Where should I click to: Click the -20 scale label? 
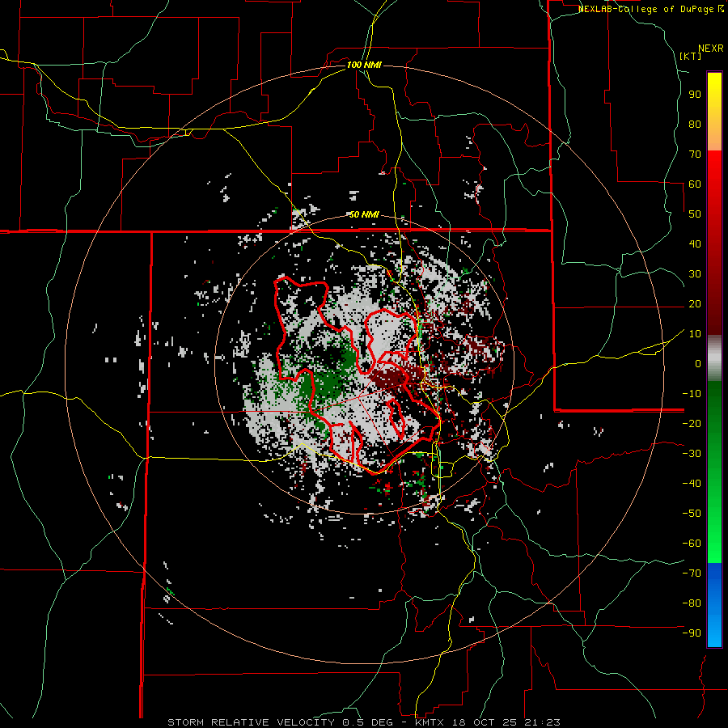(x=692, y=424)
